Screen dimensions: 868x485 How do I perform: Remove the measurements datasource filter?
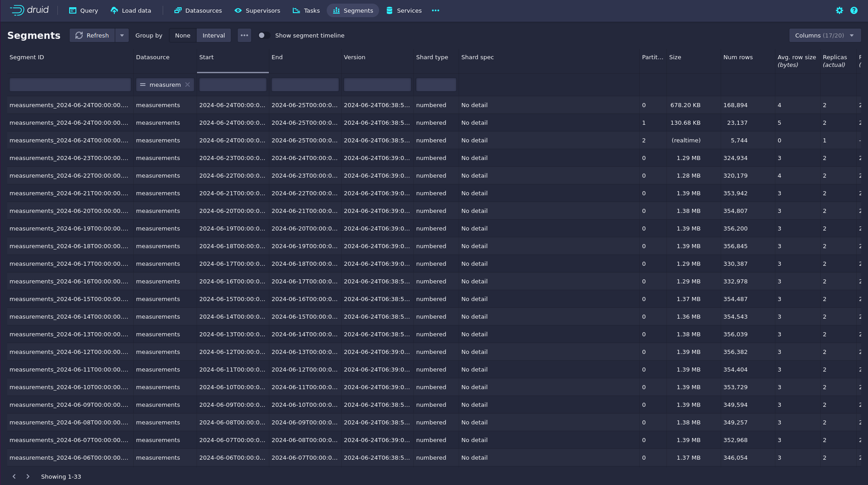click(188, 85)
